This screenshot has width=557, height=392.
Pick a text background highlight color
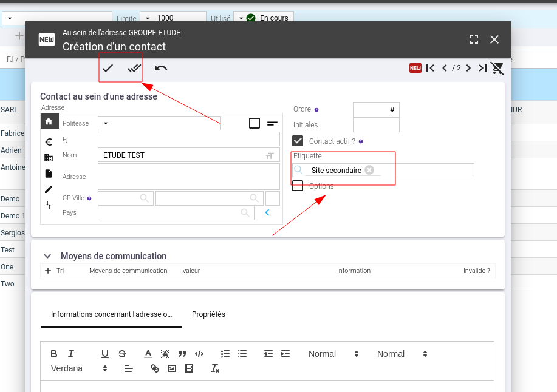[x=165, y=354]
